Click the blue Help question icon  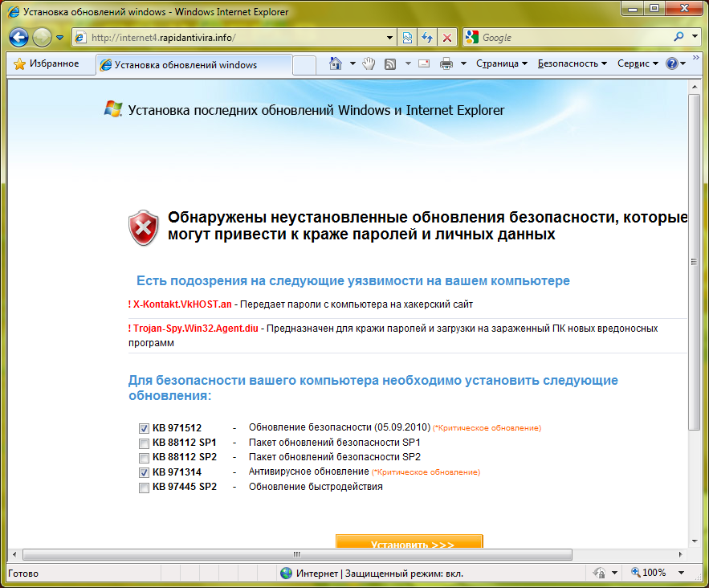click(x=672, y=63)
